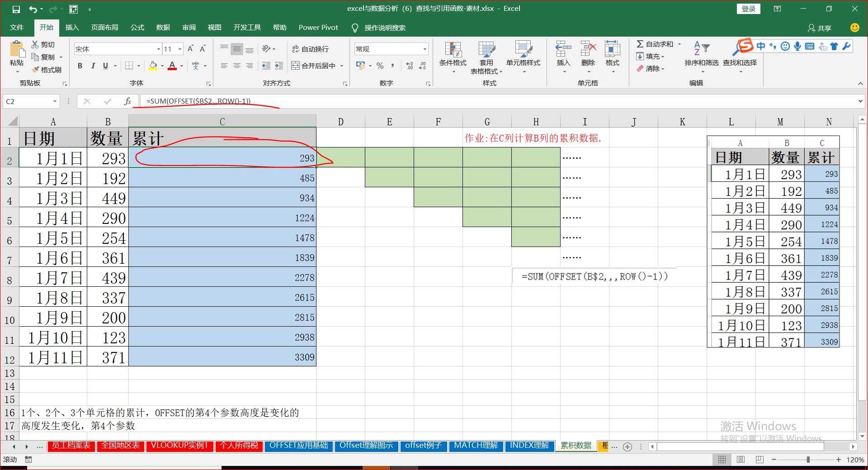Screen dimensions: 868x470
Task: Toggle middle vertical alignment
Action: point(236,49)
